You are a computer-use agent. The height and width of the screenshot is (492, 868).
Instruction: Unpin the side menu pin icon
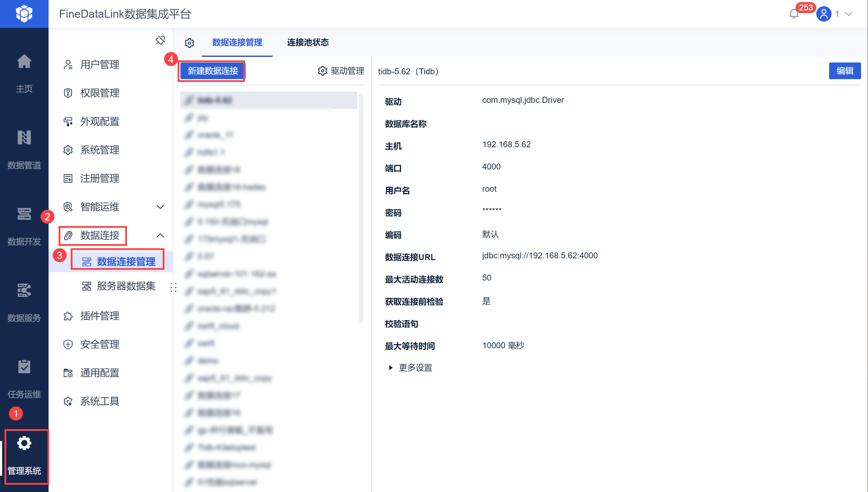(160, 41)
